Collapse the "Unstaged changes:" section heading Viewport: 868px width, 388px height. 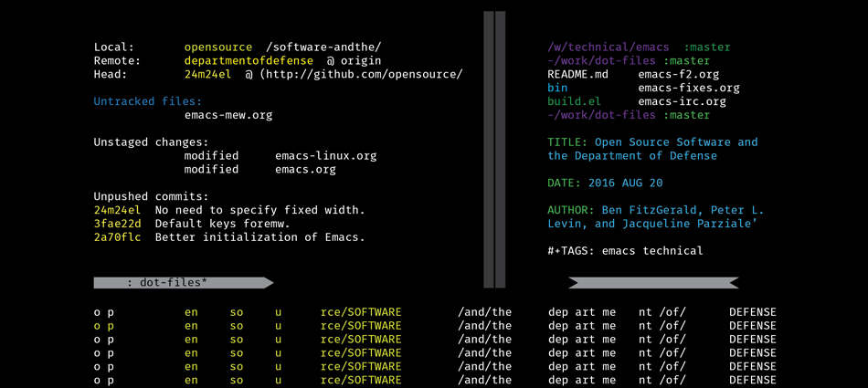point(151,142)
